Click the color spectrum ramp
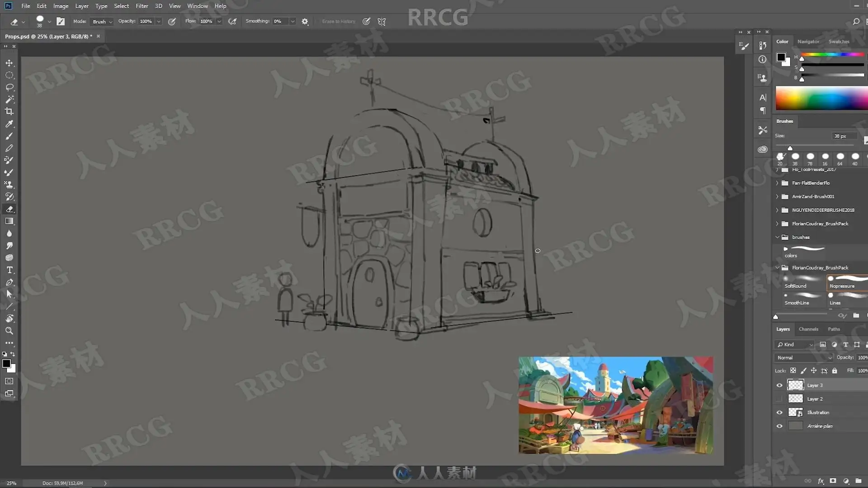The image size is (868, 488). 821,98
